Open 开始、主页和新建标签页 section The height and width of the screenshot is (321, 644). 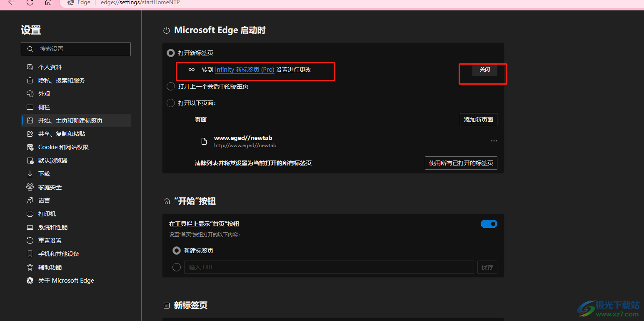(x=76, y=120)
